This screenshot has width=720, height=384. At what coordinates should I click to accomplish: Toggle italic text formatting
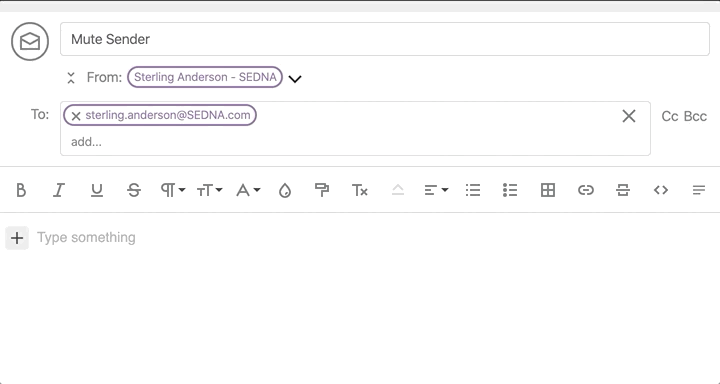(58, 190)
